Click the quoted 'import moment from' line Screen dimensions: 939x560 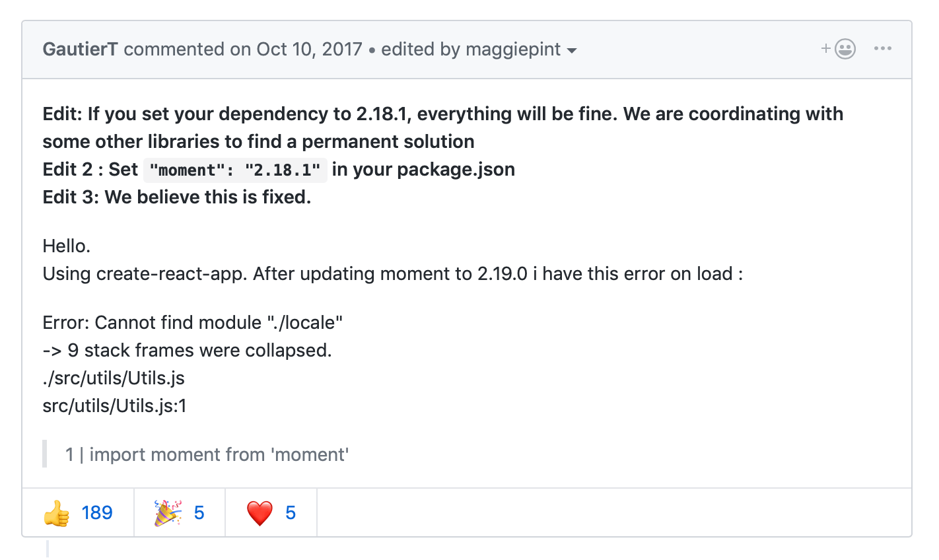[207, 454]
